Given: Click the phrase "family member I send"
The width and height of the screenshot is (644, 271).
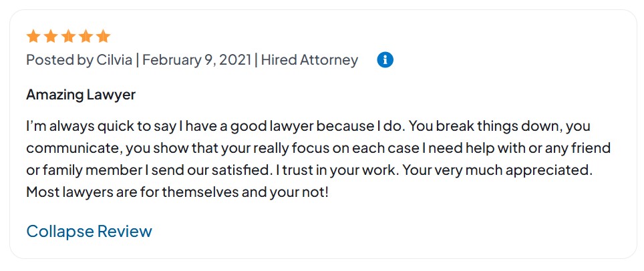Looking at the screenshot, I should pos(103,170).
